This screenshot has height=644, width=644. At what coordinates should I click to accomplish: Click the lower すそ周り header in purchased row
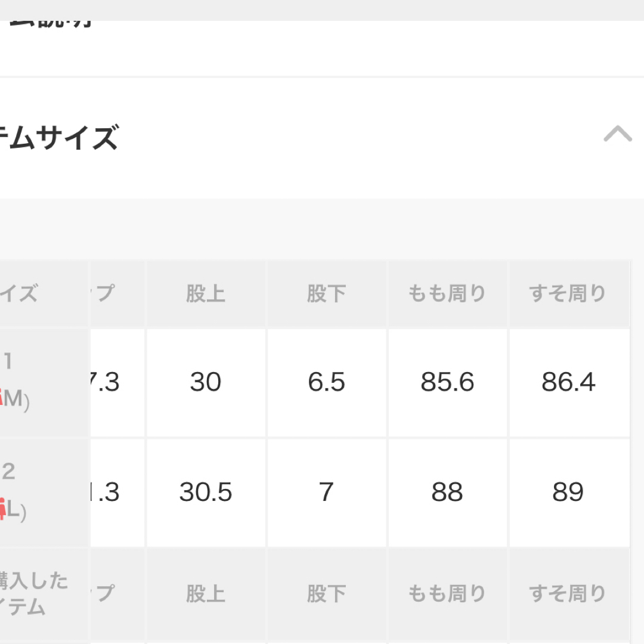[x=569, y=595]
